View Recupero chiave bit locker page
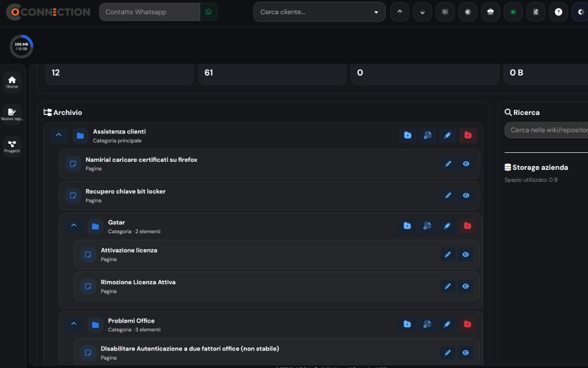 [x=466, y=195]
